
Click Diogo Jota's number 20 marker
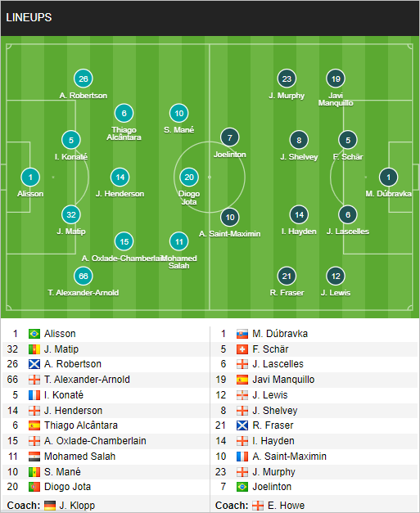pos(189,178)
